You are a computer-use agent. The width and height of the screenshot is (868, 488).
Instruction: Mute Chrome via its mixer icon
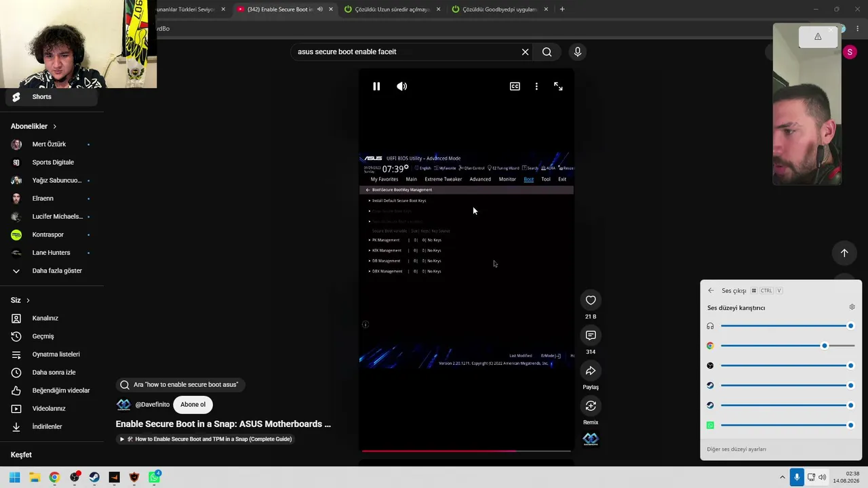(710, 346)
